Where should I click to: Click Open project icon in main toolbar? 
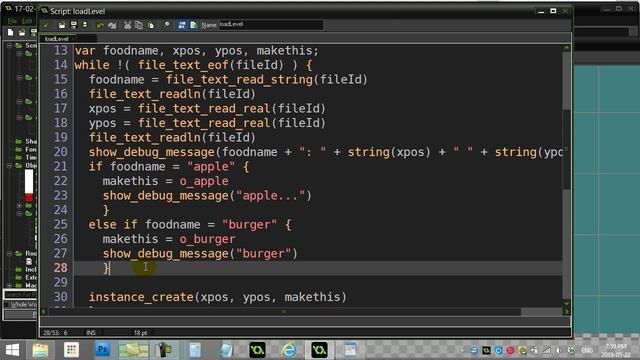22,32
